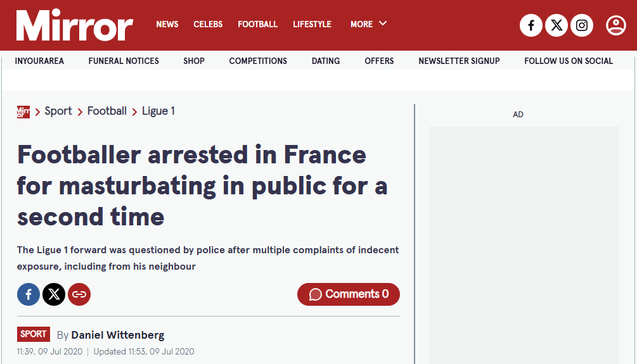Open Comments 0 button
Viewport: 637px width, 364px height.
(x=349, y=294)
